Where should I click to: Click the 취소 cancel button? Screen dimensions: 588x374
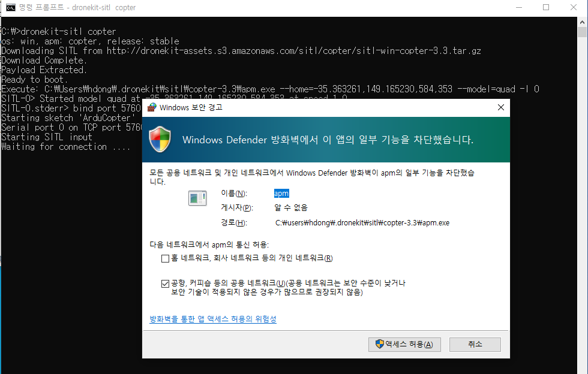pos(475,345)
